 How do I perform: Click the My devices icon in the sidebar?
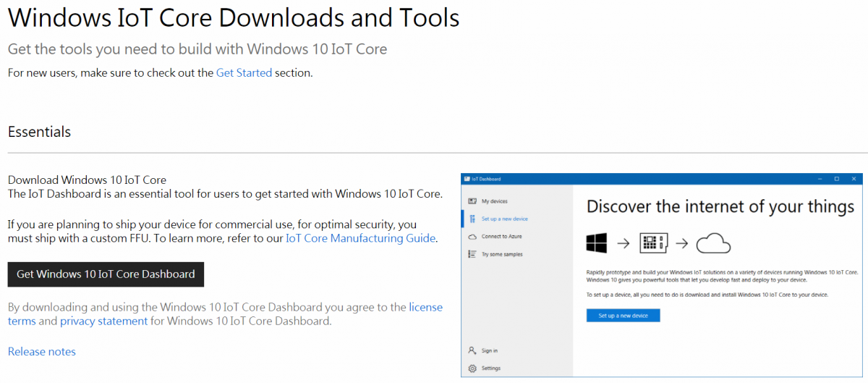472,201
